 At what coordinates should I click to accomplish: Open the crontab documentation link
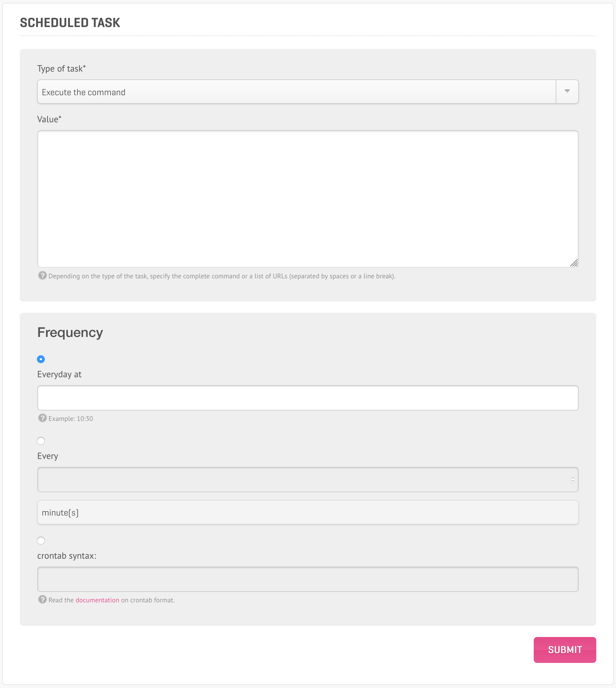98,600
